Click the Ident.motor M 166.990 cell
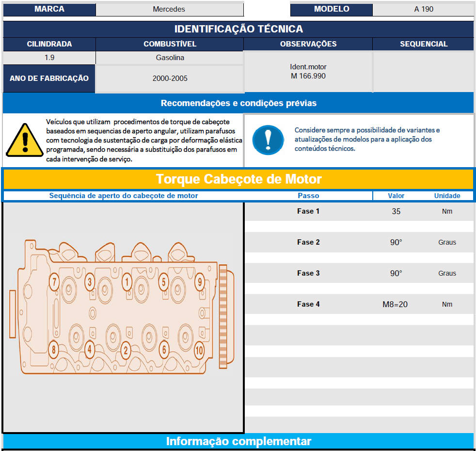This screenshot has height=451, width=476. coord(308,71)
